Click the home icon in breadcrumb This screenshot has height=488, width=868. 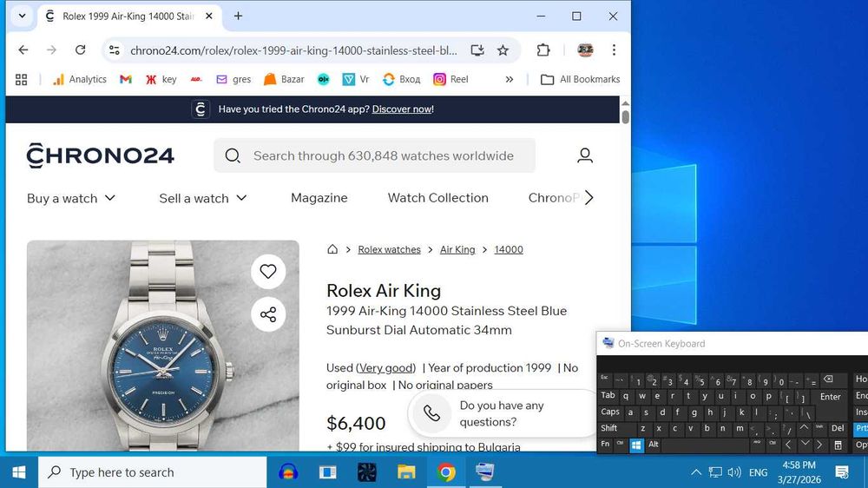[332, 249]
